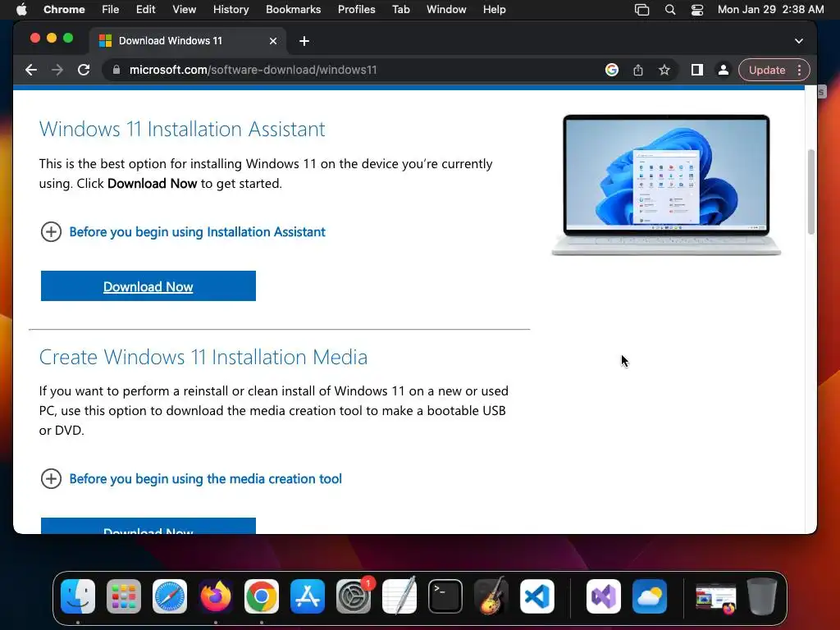
Task: Open the File menu
Action: point(111,10)
